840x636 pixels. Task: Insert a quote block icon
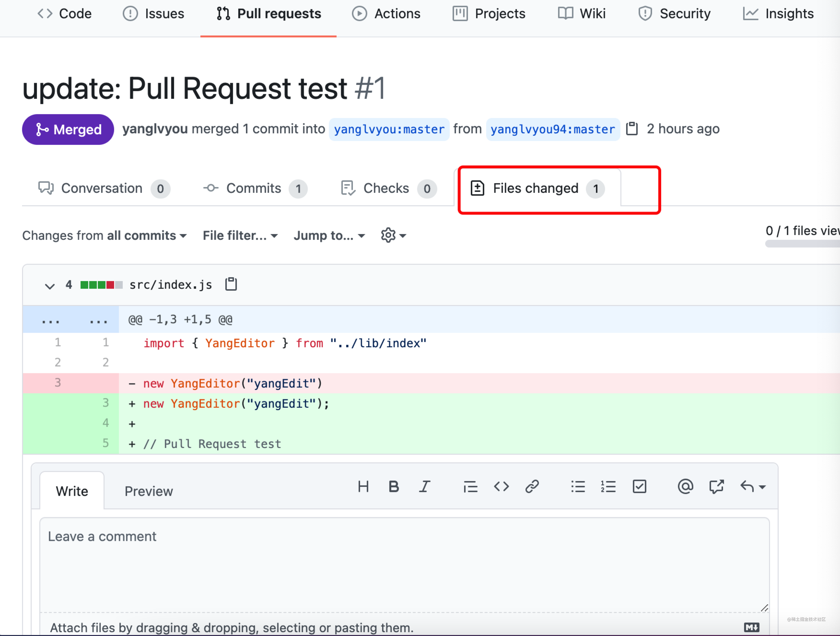click(x=471, y=487)
